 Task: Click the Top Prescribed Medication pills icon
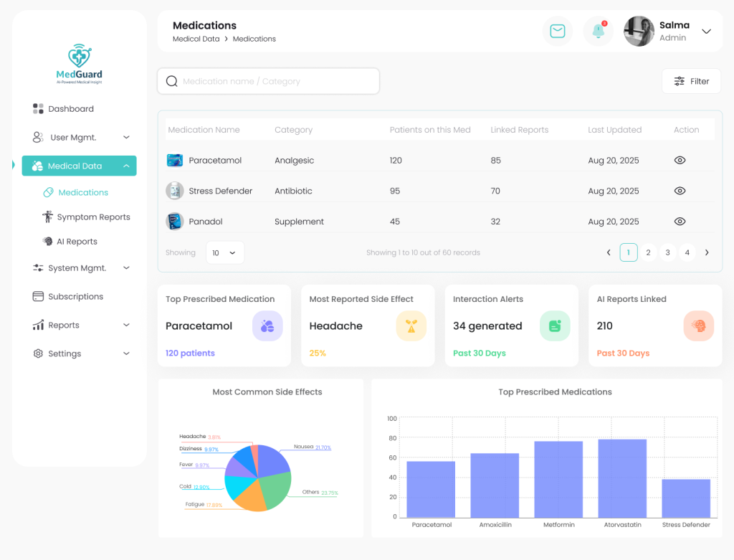[x=267, y=326]
